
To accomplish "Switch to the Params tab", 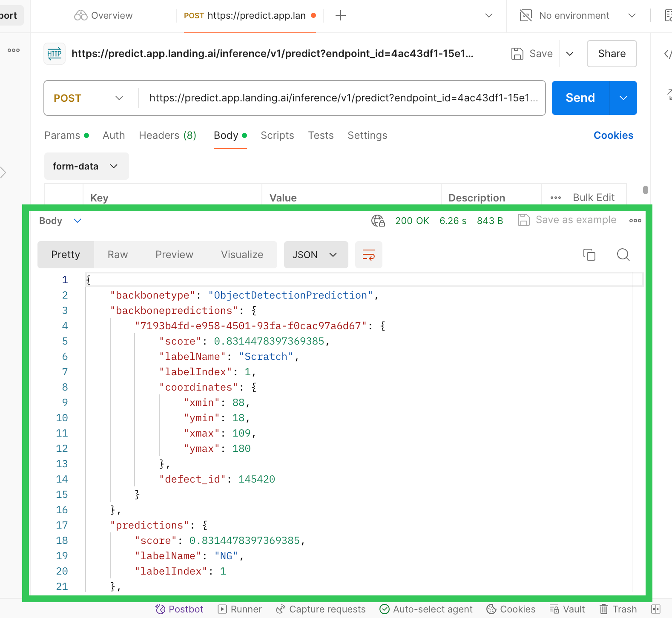I will 67,135.
